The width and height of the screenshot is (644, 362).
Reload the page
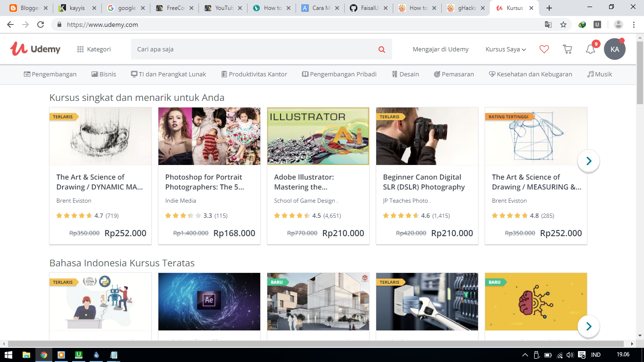[41, 25]
